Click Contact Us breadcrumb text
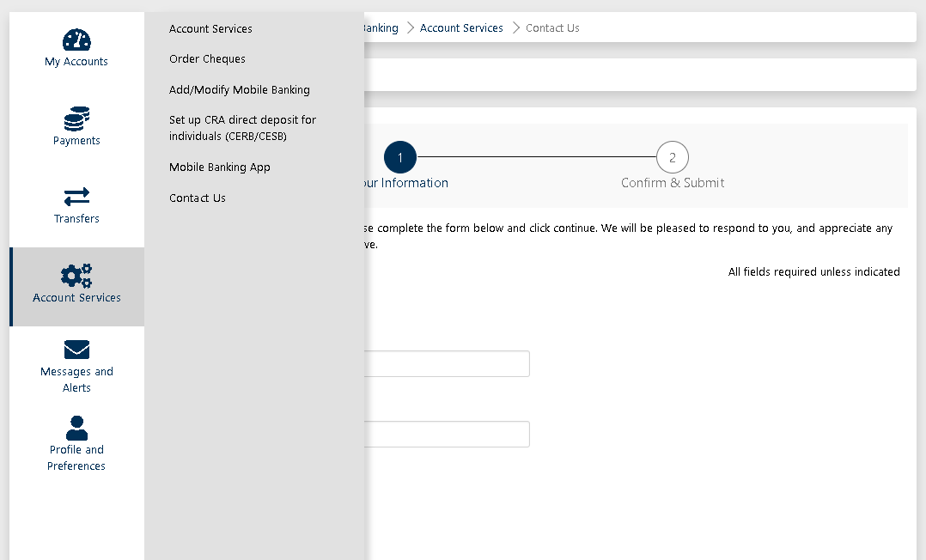926x560 pixels. click(x=552, y=28)
